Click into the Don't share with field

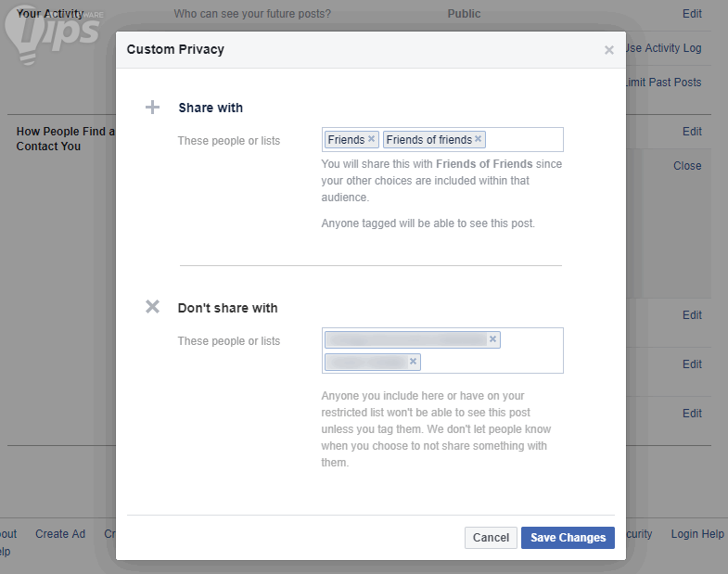pos(492,363)
